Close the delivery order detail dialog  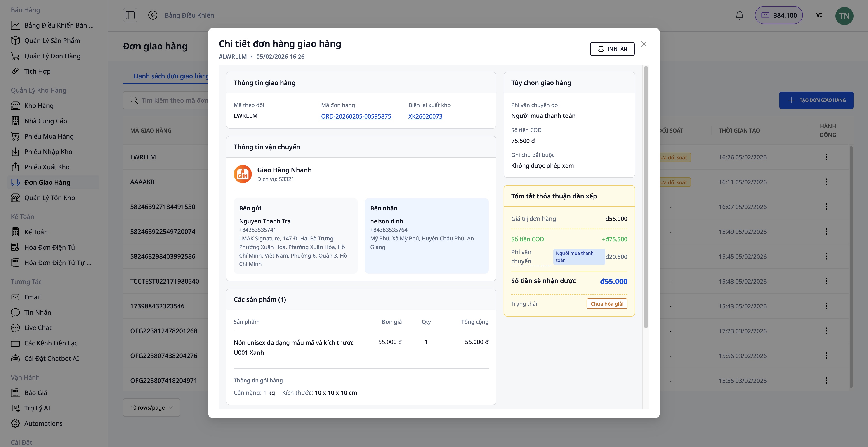644,44
